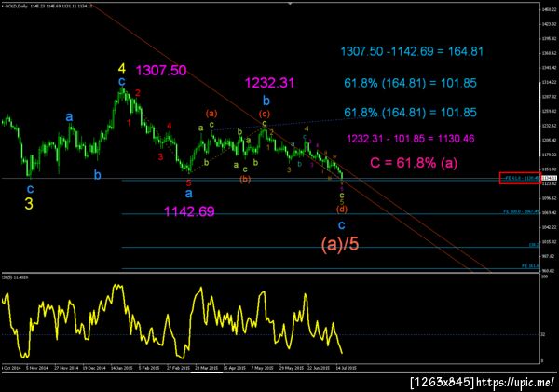Image resolution: width=559 pixels, height=392 pixels.
Task: Click the 1314.22 price axis label
Action: click(550, 82)
